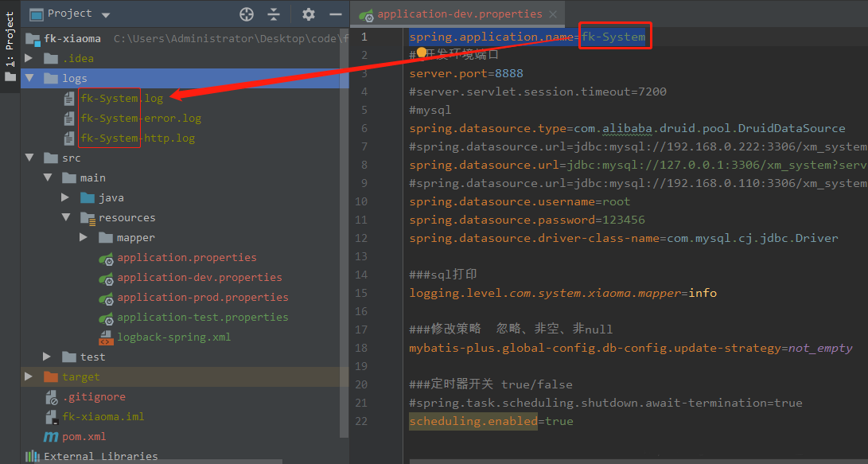Click the Project tree vertical scrollbar

pos(344,239)
